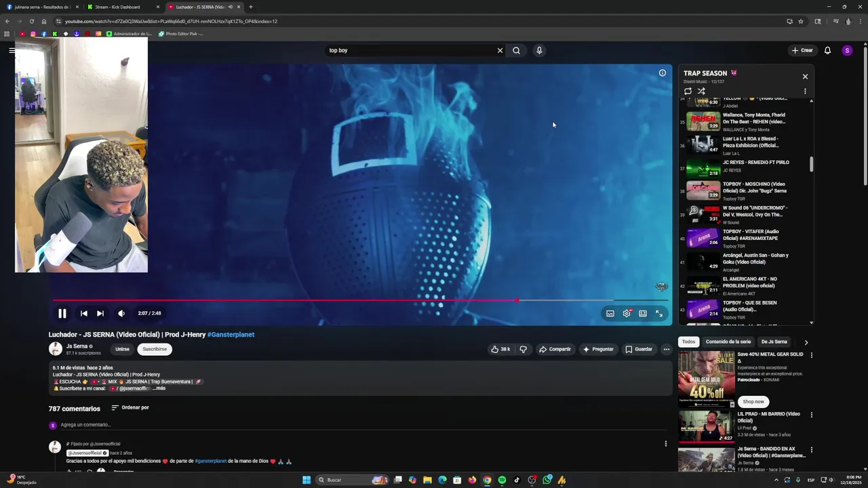Image resolution: width=868 pixels, height=488 pixels.
Task: Open LIL PRAD - MI BARRIO recommendation
Action: click(745, 426)
